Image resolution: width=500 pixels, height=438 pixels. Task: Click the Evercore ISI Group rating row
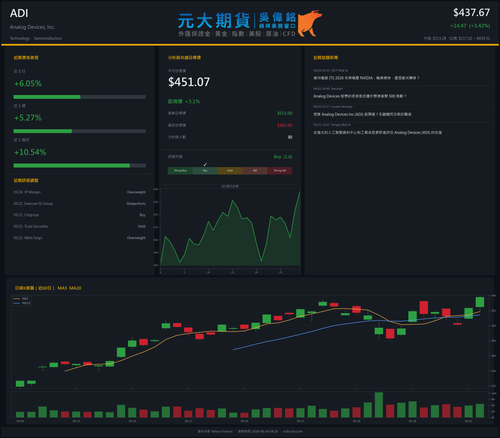(x=80, y=203)
